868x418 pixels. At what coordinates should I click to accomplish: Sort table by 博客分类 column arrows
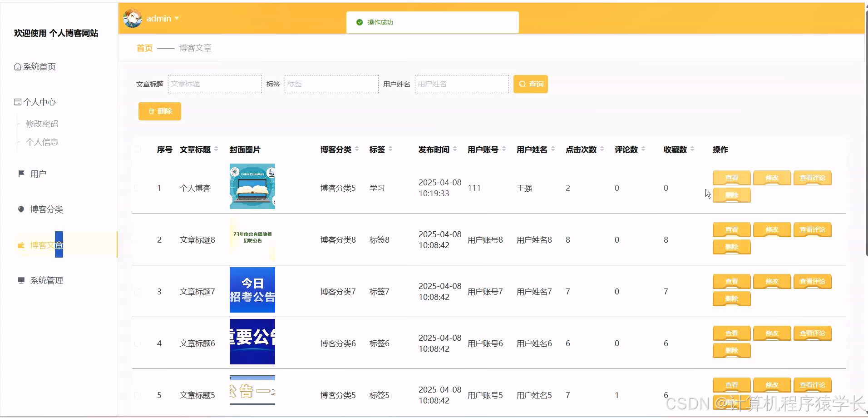pyautogui.click(x=357, y=149)
